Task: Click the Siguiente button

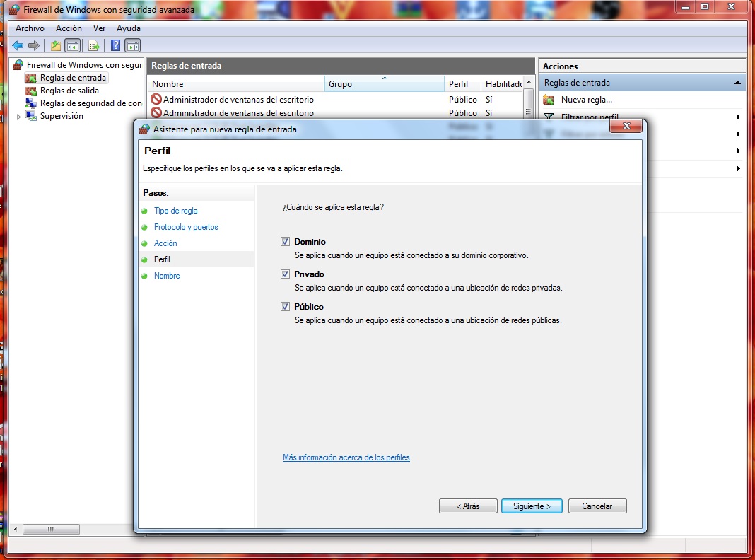Action: pos(532,506)
